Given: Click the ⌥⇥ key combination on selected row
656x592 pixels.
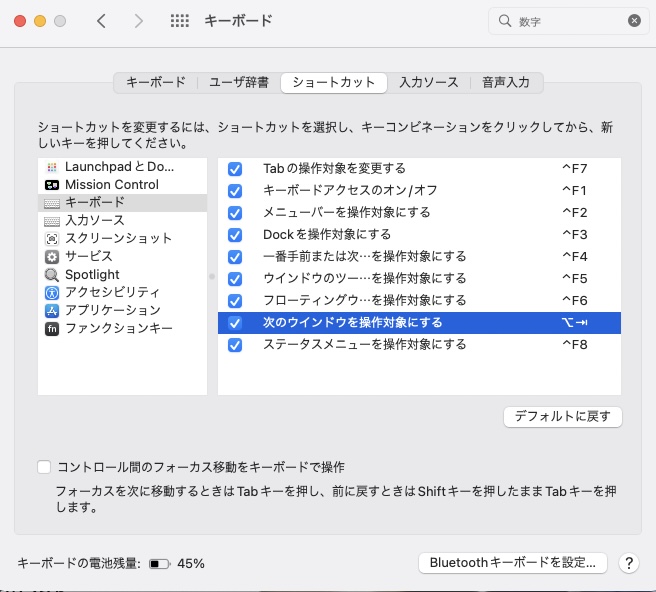Looking at the screenshot, I should 574,323.
